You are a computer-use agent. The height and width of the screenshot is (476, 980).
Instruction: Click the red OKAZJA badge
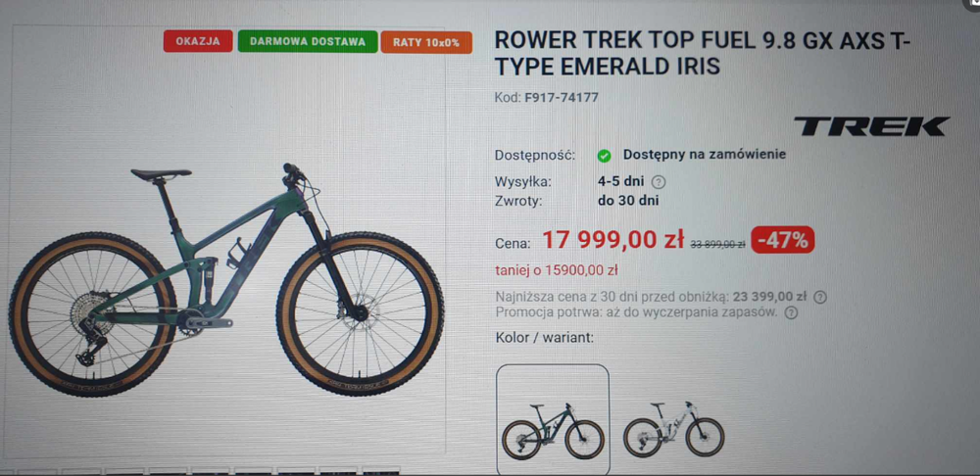pos(198,41)
